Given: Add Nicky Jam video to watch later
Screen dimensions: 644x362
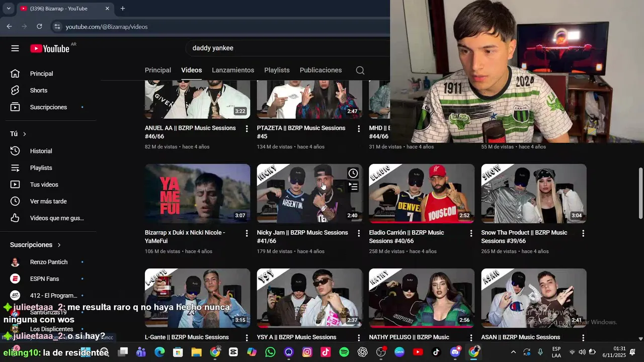Looking at the screenshot, I should (x=353, y=173).
